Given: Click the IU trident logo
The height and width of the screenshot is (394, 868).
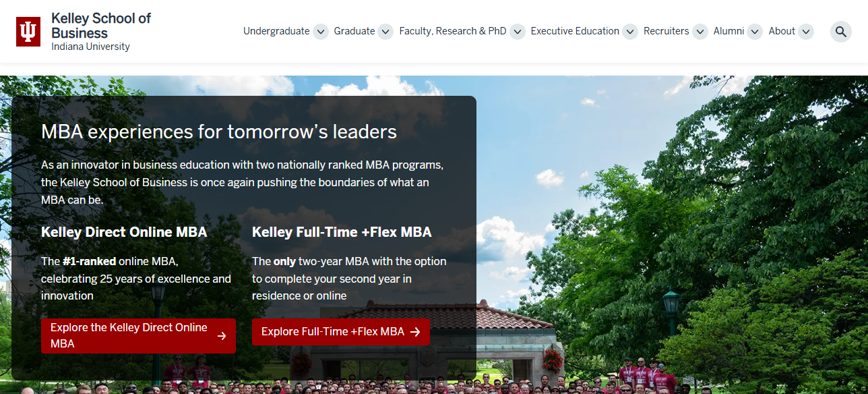Looking at the screenshot, I should (28, 30).
